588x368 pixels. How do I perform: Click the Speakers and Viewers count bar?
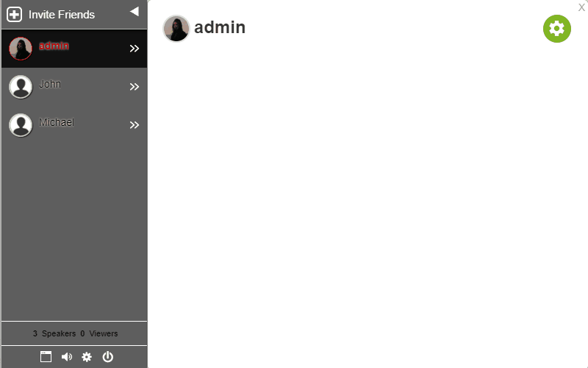pos(74,333)
